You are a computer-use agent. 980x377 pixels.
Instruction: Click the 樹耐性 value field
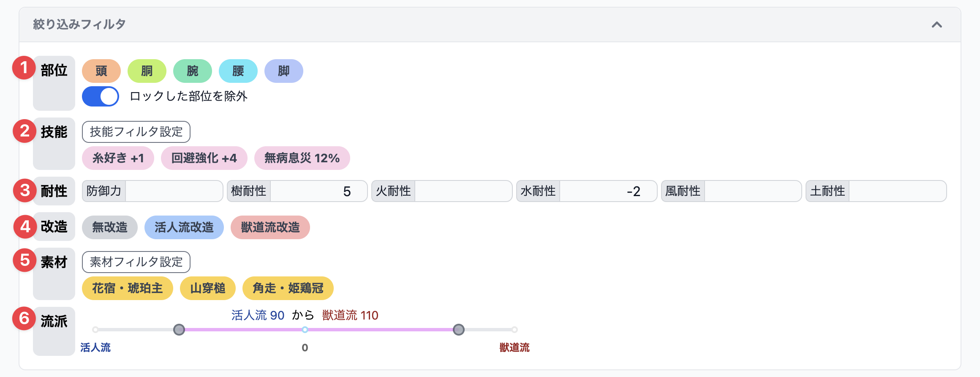[318, 191]
